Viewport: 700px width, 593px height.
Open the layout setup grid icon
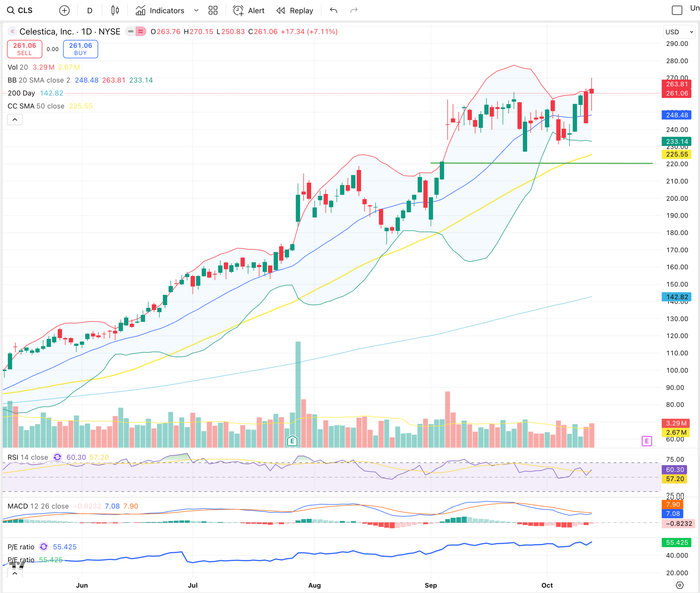(x=213, y=11)
